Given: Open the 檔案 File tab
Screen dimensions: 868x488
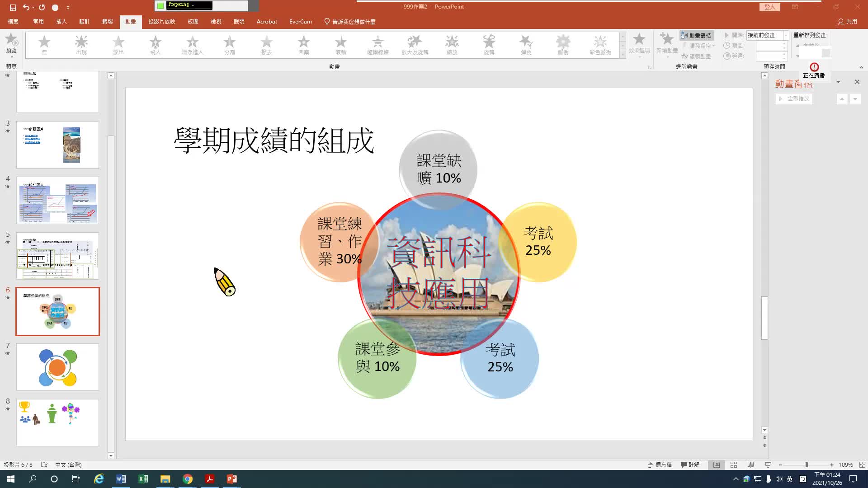Looking at the screenshot, I should [x=13, y=21].
